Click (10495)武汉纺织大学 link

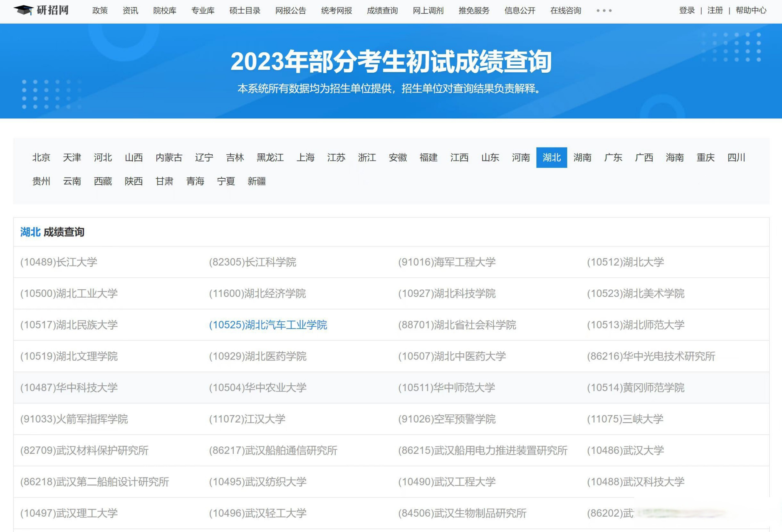[x=257, y=482]
